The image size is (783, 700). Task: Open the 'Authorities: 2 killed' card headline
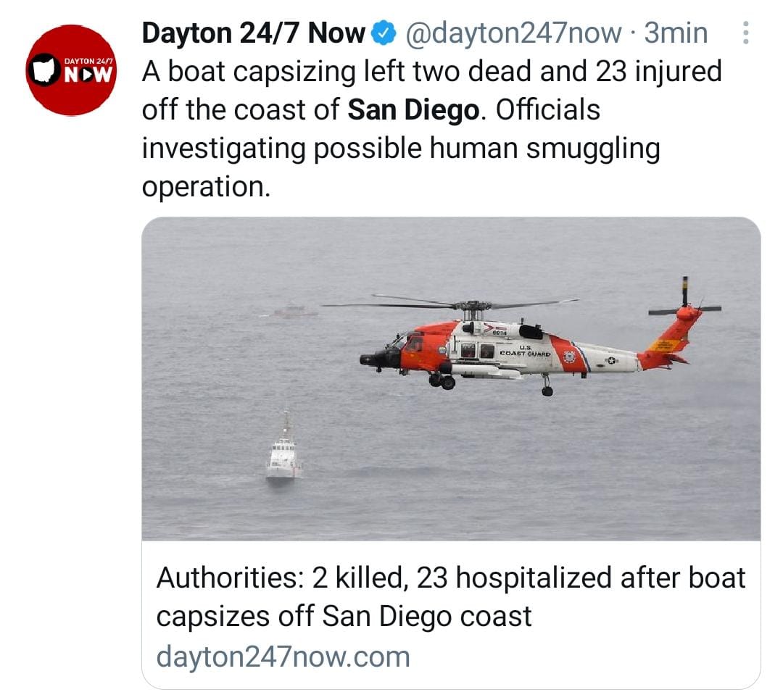450,597
